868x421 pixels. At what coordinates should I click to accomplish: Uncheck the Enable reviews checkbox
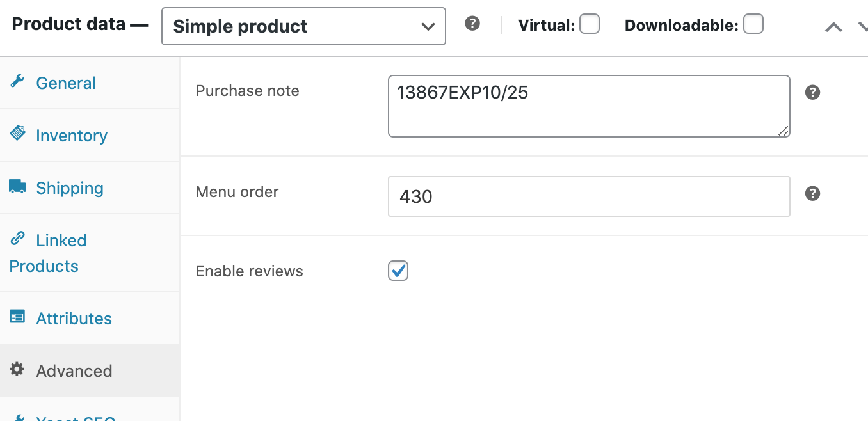pyautogui.click(x=398, y=271)
